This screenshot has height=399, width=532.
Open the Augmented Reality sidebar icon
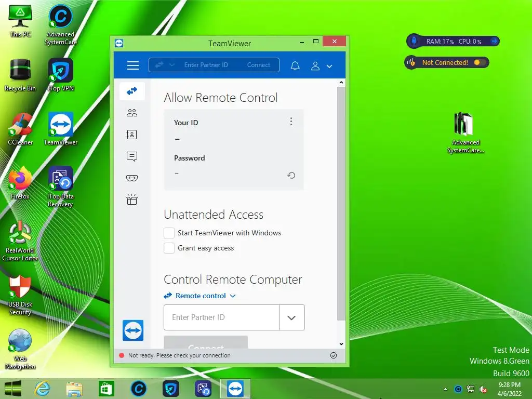pos(132,178)
